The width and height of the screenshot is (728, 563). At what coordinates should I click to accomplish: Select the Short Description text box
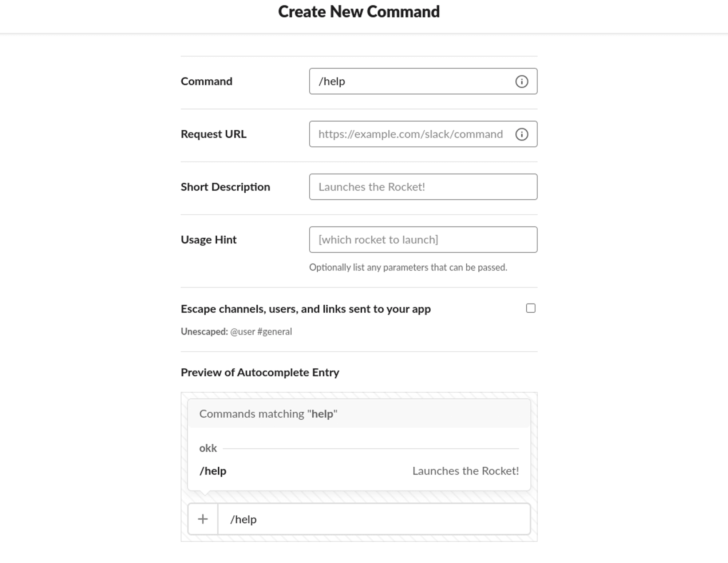coord(423,187)
